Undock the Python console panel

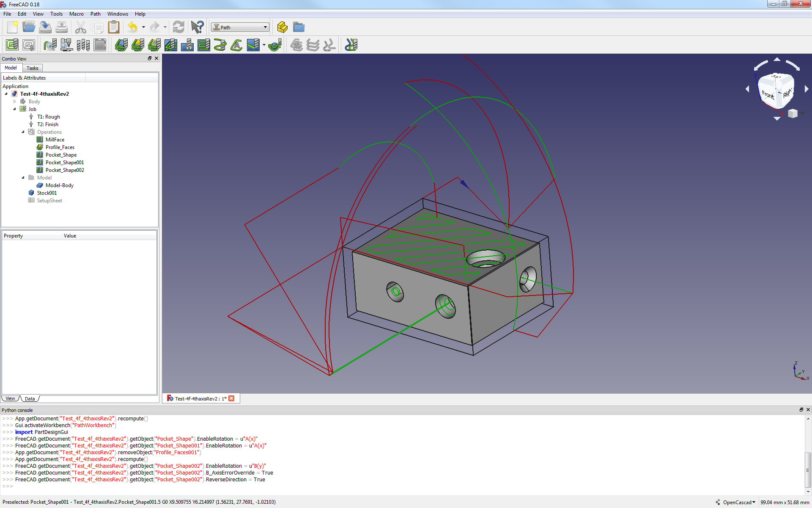[801, 409]
